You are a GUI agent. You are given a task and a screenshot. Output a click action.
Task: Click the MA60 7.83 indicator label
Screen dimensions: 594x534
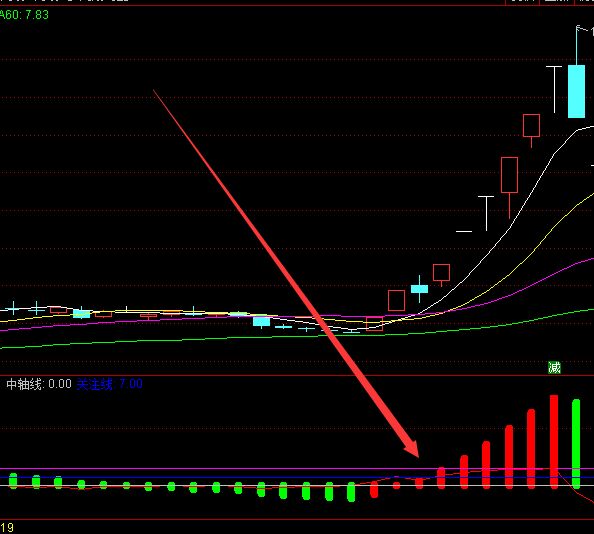point(24,15)
